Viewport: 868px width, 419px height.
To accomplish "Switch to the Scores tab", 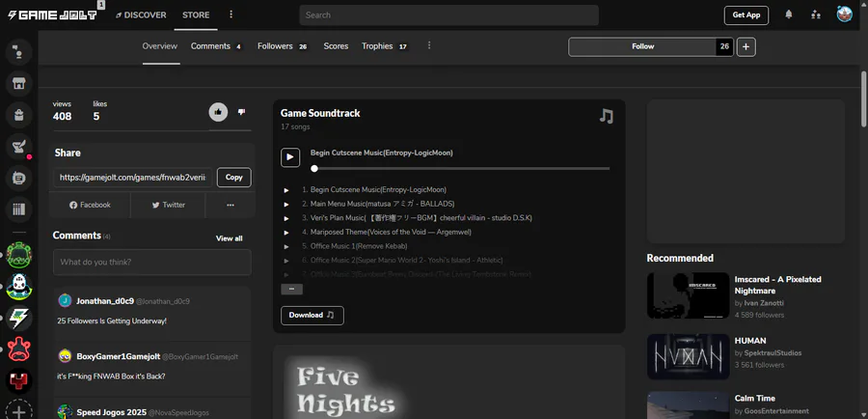I will 336,46.
